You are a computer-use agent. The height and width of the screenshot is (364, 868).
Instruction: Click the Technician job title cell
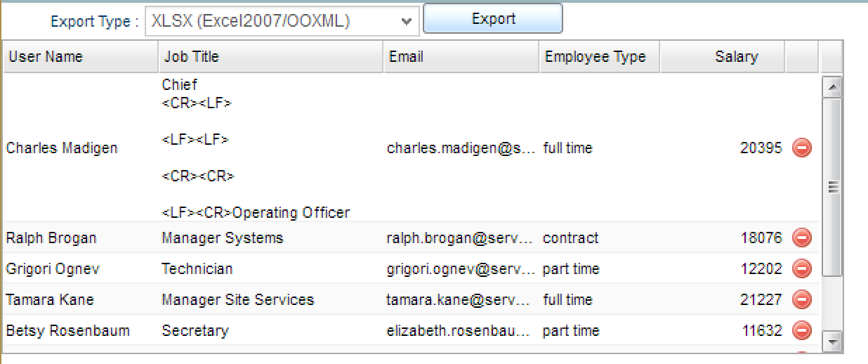coord(197,269)
